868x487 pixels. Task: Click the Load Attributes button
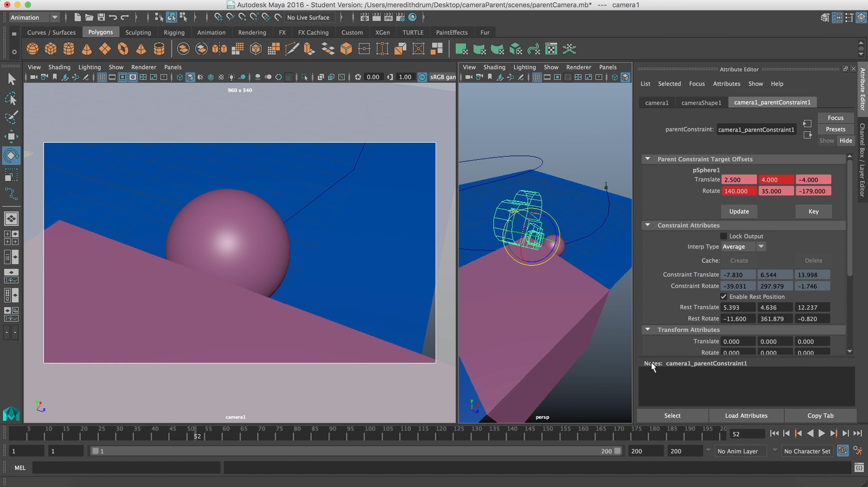pyautogui.click(x=746, y=415)
